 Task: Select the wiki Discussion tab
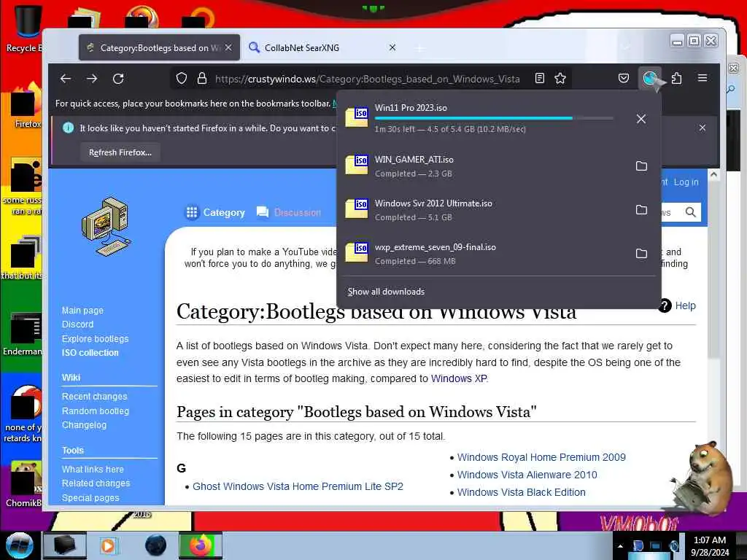[289, 212]
